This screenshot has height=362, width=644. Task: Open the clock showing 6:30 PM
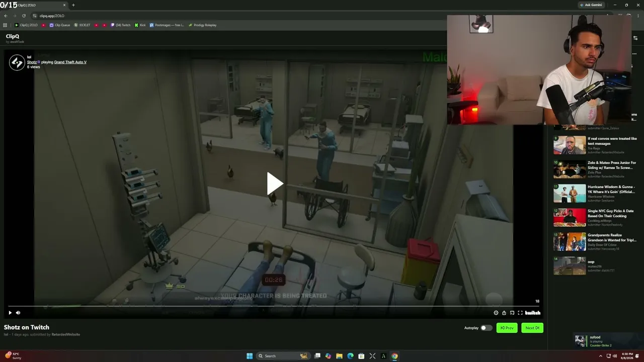click(x=627, y=356)
